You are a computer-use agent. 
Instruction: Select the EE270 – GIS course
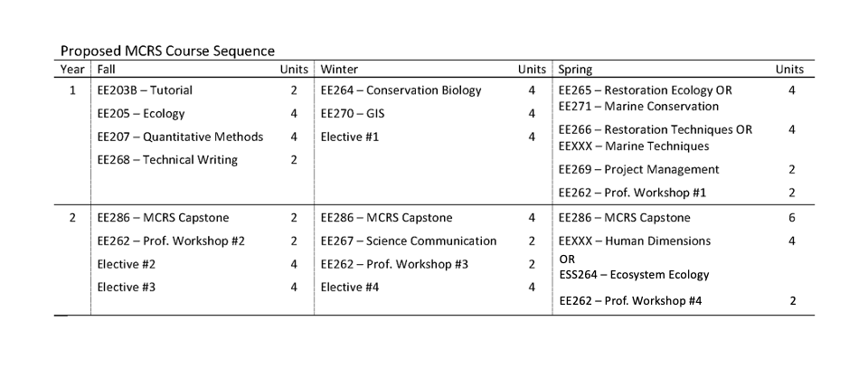(351, 114)
